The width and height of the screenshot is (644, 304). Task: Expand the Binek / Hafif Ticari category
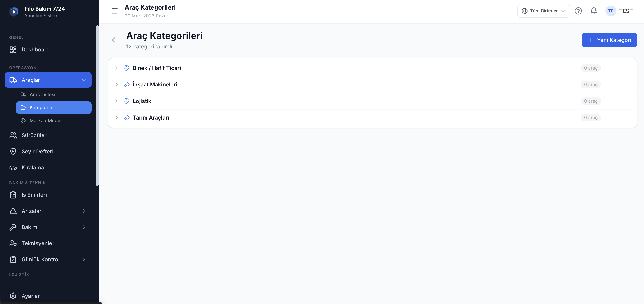[x=116, y=68]
